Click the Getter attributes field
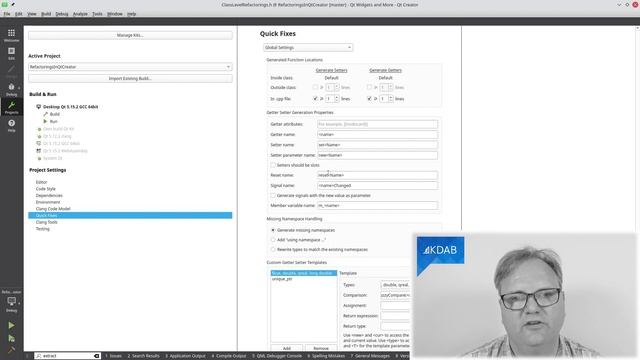The height and width of the screenshot is (360, 640). 377,124
